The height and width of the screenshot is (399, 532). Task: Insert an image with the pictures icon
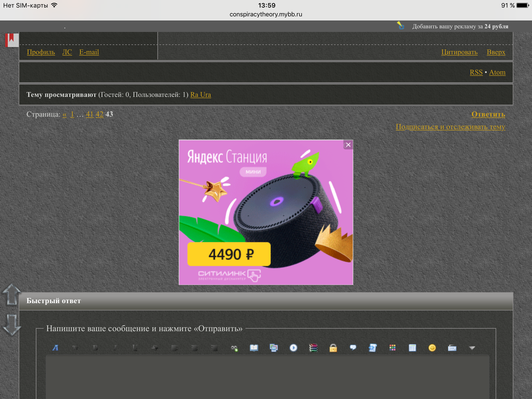coord(274,348)
